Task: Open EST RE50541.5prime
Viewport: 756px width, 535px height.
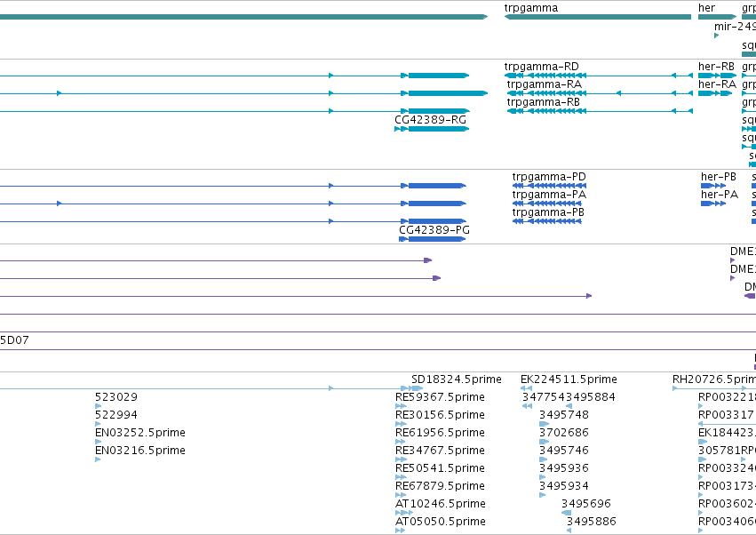Action: 440,468
